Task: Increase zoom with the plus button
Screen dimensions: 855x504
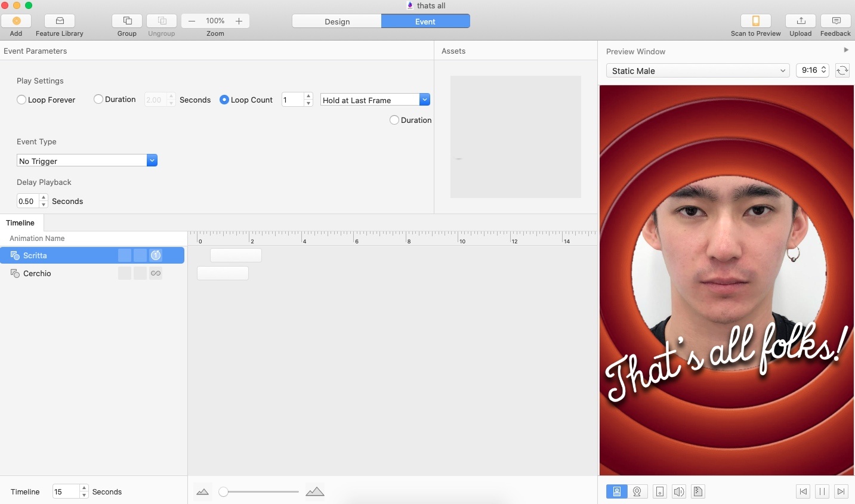Action: [x=239, y=21]
